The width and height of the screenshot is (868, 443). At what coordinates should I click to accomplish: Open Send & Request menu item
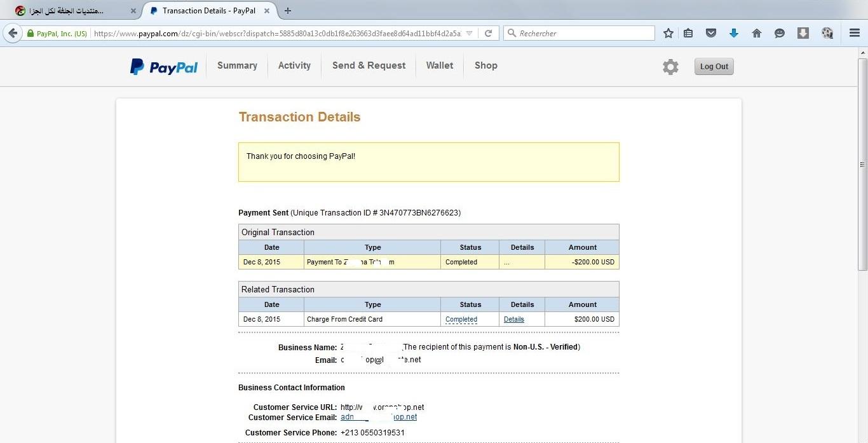tap(369, 65)
